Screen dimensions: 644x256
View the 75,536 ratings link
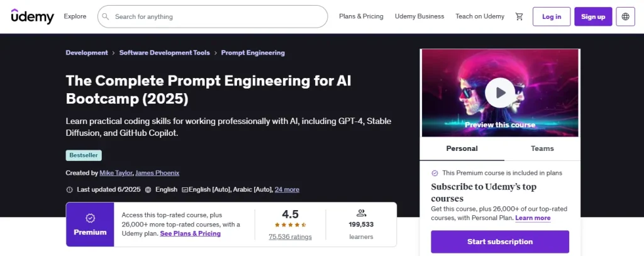pyautogui.click(x=290, y=237)
